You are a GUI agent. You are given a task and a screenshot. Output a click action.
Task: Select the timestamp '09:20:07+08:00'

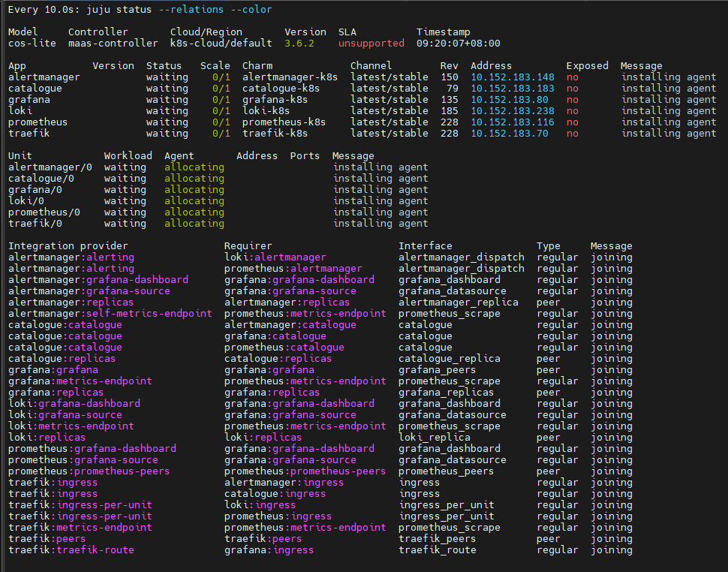pyautogui.click(x=459, y=44)
